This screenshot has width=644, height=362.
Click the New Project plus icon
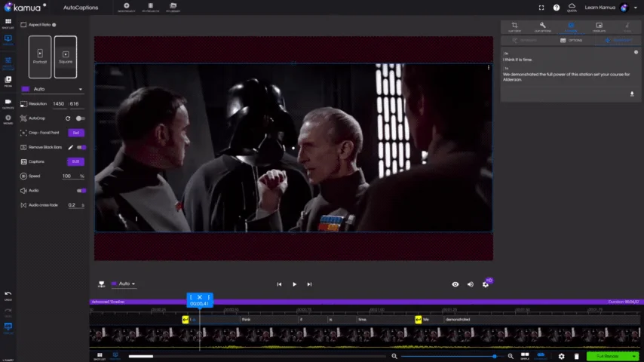pyautogui.click(x=127, y=7)
